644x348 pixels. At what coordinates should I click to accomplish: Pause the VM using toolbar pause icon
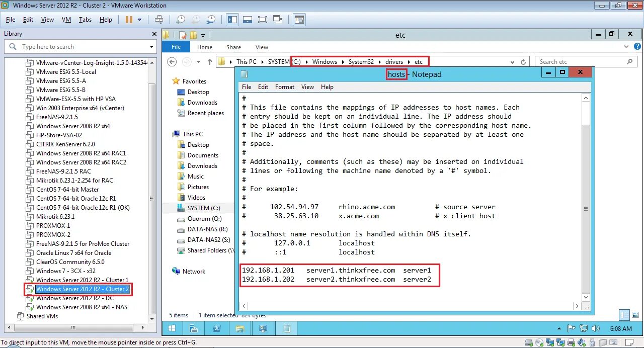(129, 20)
